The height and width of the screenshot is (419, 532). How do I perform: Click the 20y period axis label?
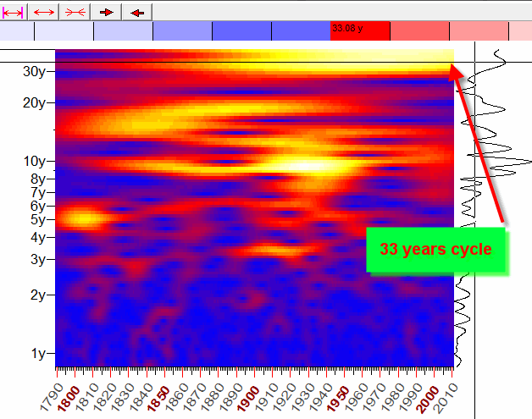(x=34, y=102)
